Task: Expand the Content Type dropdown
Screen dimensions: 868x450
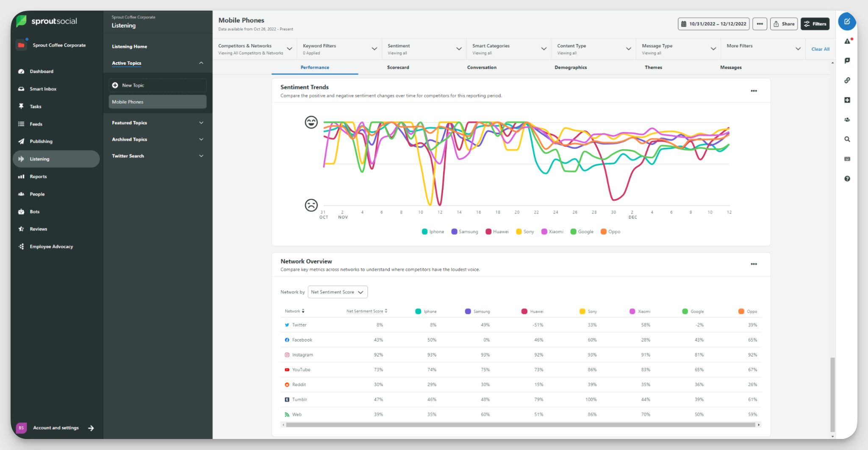Action: click(594, 49)
